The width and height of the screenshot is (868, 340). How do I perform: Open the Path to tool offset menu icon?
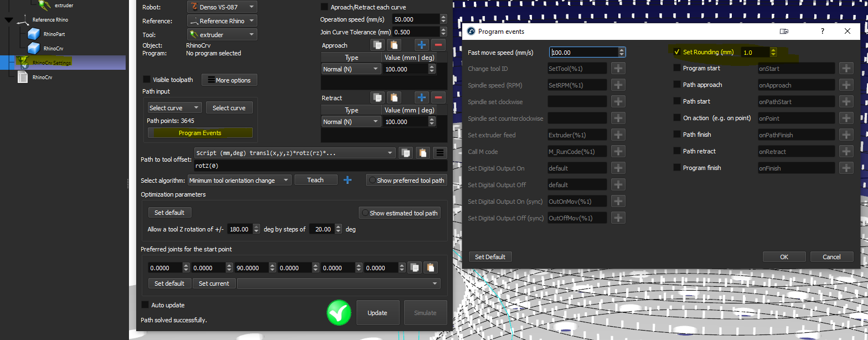[440, 153]
